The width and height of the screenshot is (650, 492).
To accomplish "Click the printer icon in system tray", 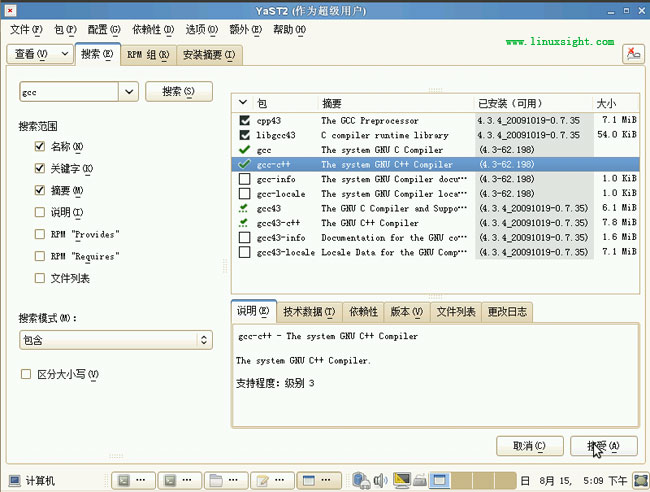I will click(x=420, y=480).
